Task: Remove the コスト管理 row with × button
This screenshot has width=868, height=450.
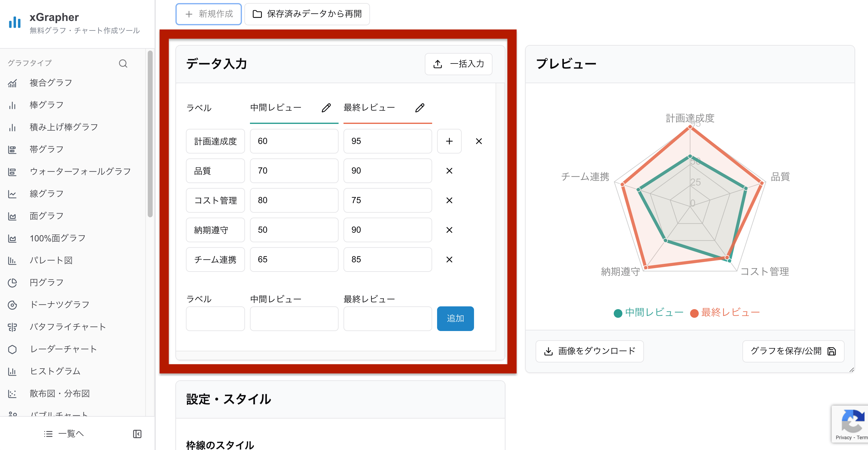Action: tap(449, 200)
